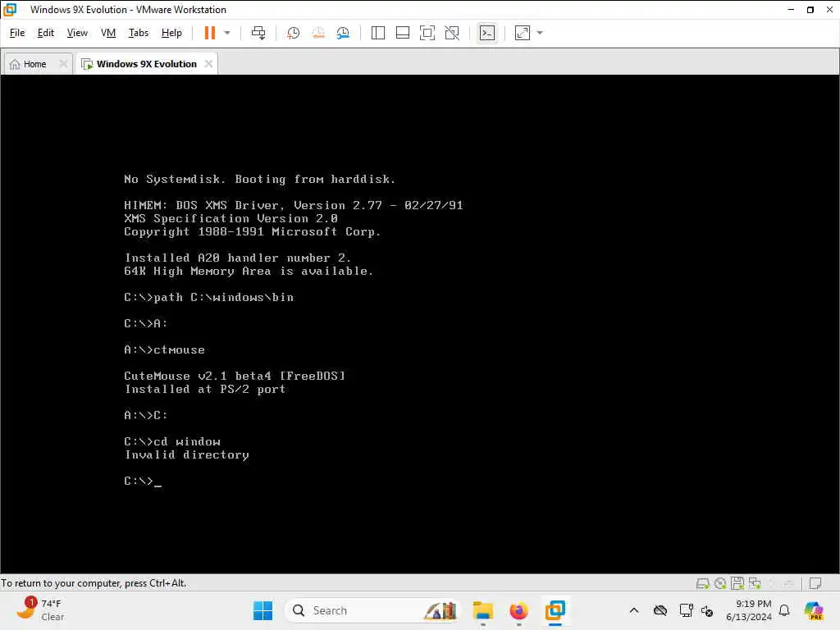Screen dimensions: 840x630
Task: Click the VMware Workstation taskbar icon
Action: click(555, 610)
